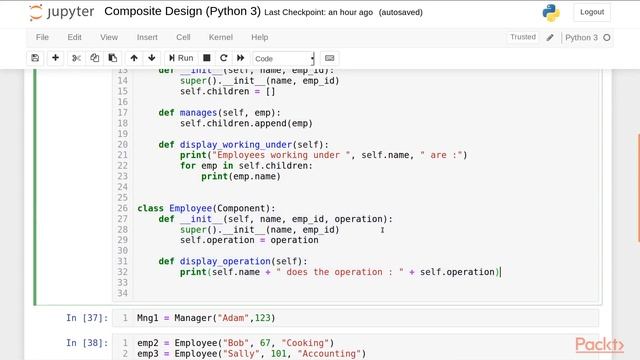Image resolution: width=640 pixels, height=360 pixels.
Task: Restart kernel and run all cells
Action: pyautogui.click(x=240, y=58)
